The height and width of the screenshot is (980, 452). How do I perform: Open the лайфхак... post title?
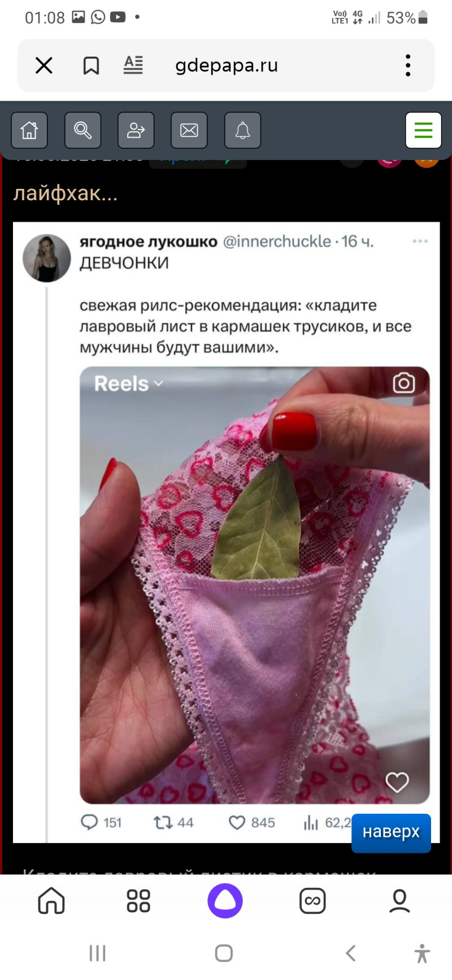pyautogui.click(x=66, y=193)
